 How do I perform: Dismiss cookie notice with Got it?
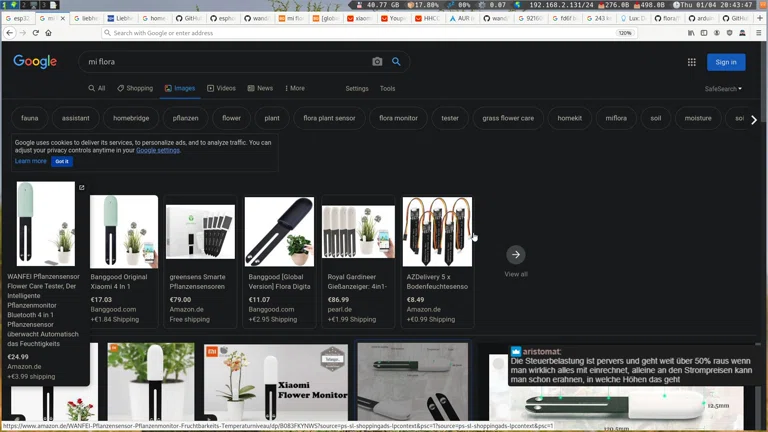(62, 161)
